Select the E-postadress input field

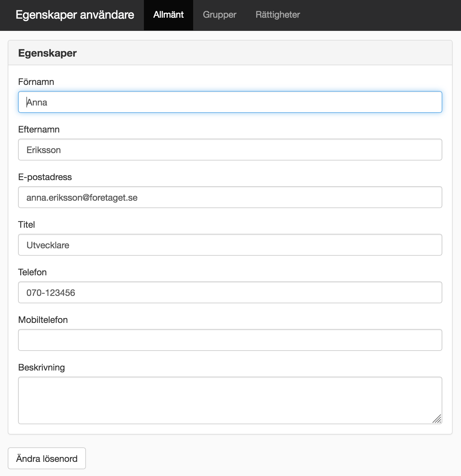230,197
